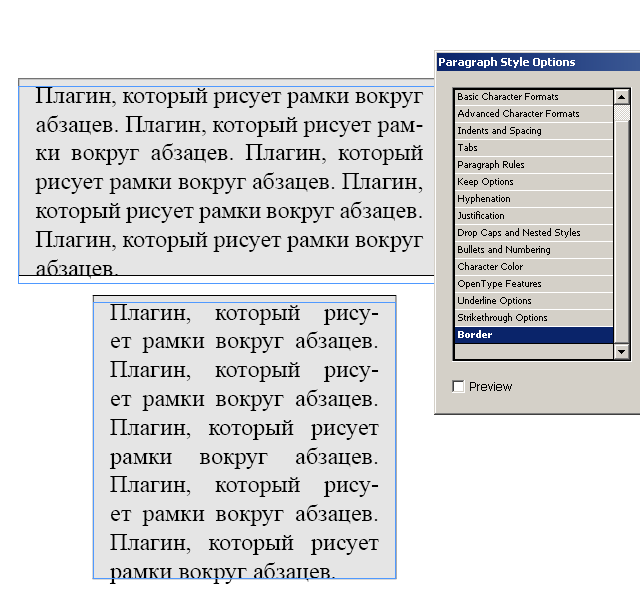This screenshot has height=590, width=640.
Task: Choose Hyphenation category
Action: click(534, 199)
